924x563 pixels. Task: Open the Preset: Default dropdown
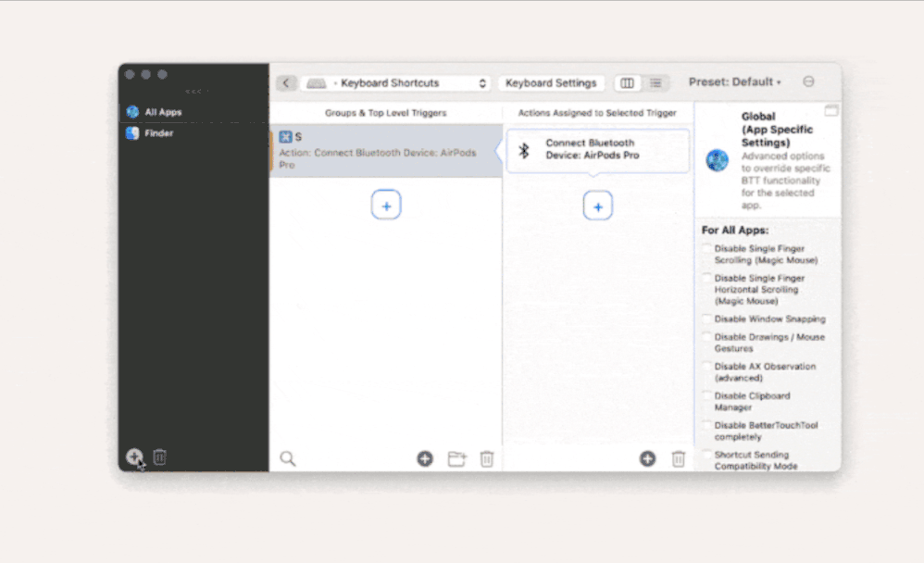pos(734,82)
